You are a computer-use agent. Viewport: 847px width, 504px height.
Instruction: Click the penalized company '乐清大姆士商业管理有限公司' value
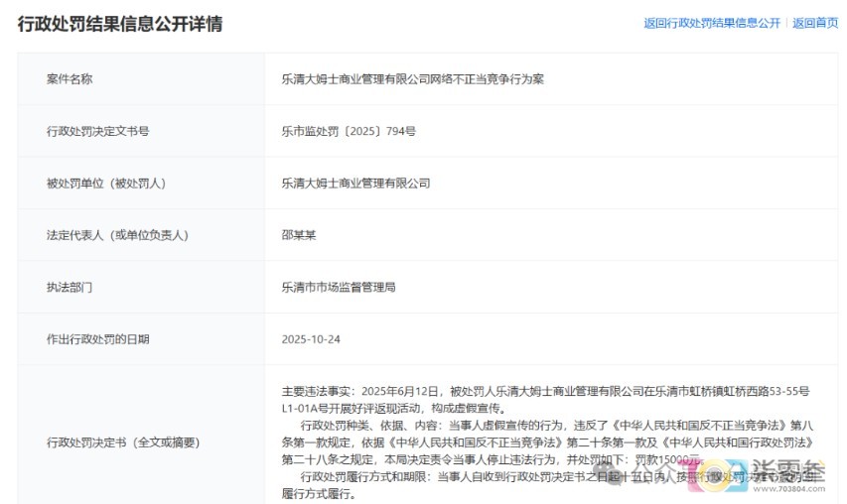coord(355,183)
